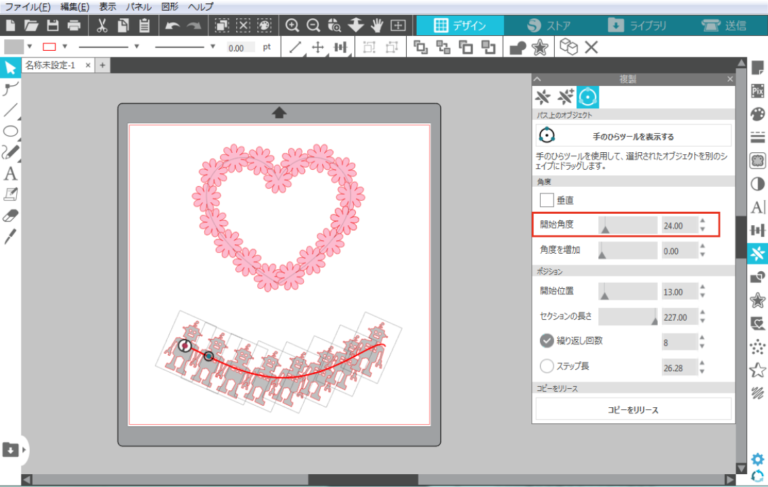Select the eraser tool
Viewport: 768px width, 487px height.
pos(10,216)
